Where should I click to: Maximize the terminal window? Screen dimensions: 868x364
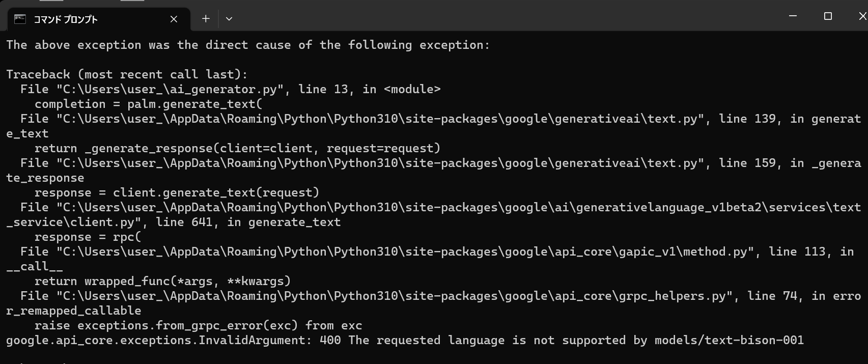click(x=828, y=16)
